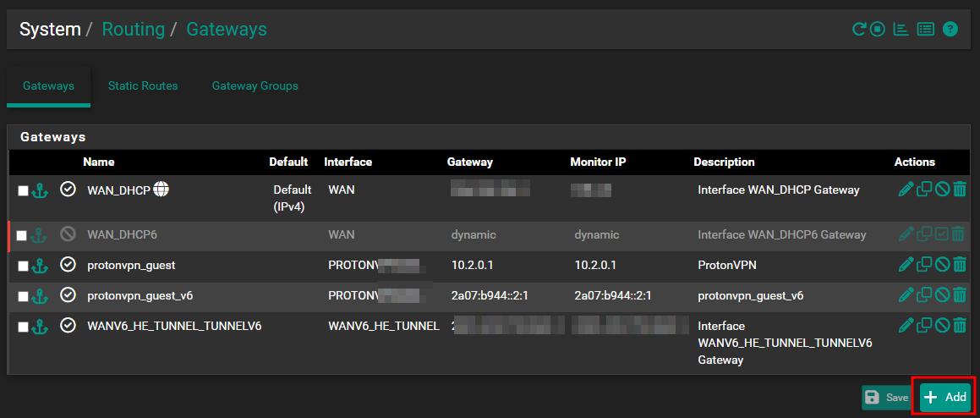Check the WAN_DHCP row checkbox
The height and width of the screenshot is (418, 980).
tap(23, 191)
